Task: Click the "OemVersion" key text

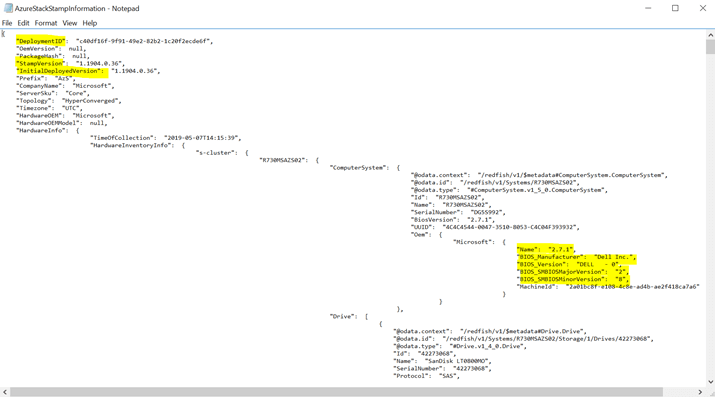Action: tap(38, 48)
